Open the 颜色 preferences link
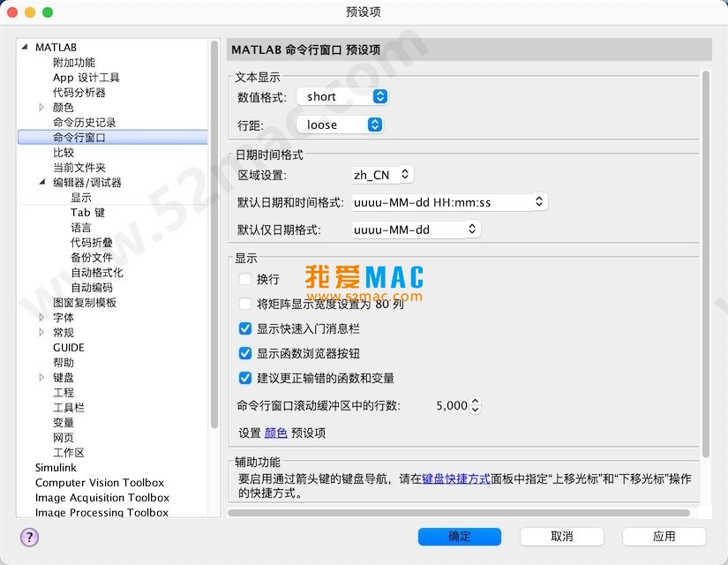 tap(276, 433)
